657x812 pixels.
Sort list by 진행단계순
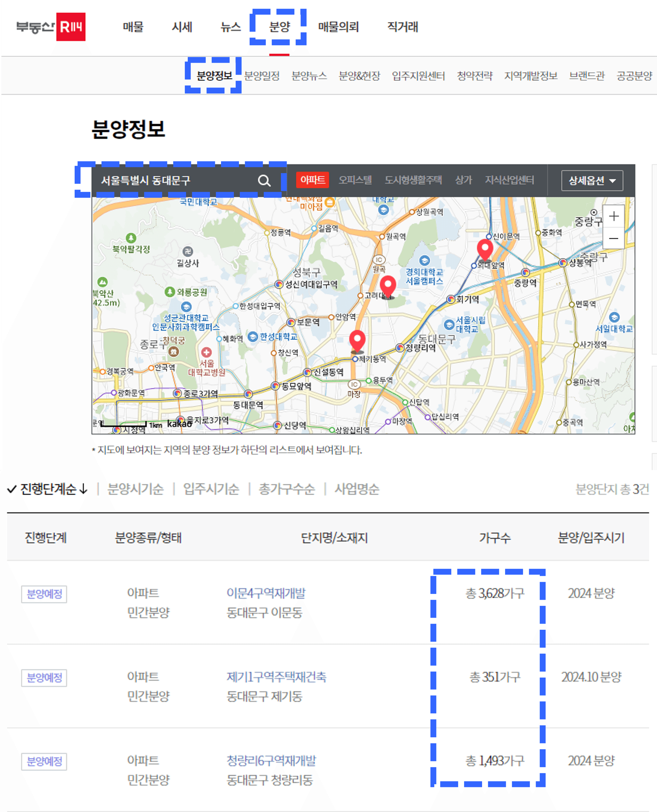(x=48, y=489)
